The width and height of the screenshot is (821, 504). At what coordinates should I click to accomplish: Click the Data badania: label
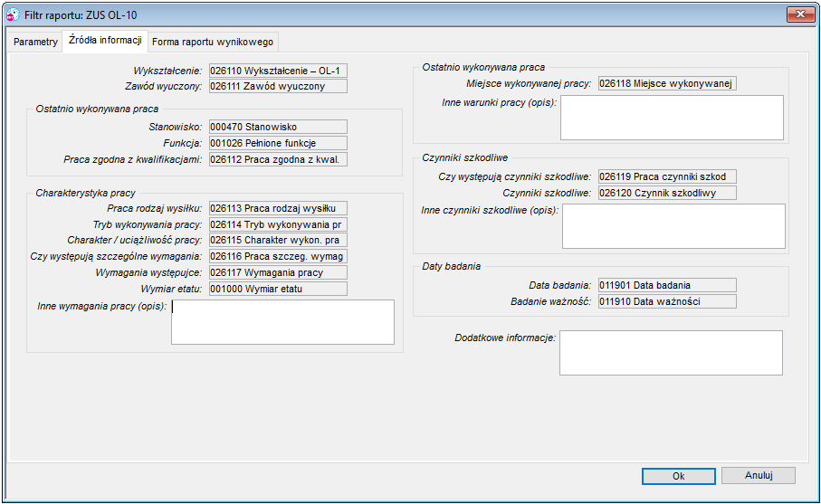[559, 285]
